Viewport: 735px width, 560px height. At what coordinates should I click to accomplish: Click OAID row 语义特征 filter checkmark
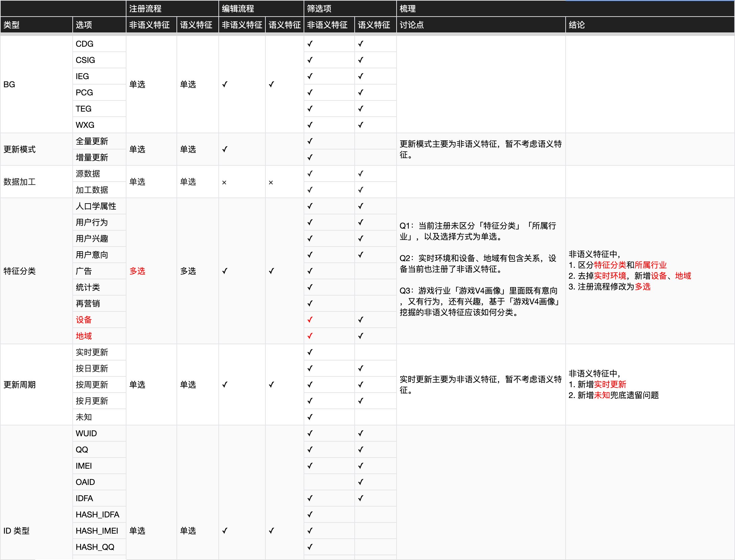tap(361, 482)
